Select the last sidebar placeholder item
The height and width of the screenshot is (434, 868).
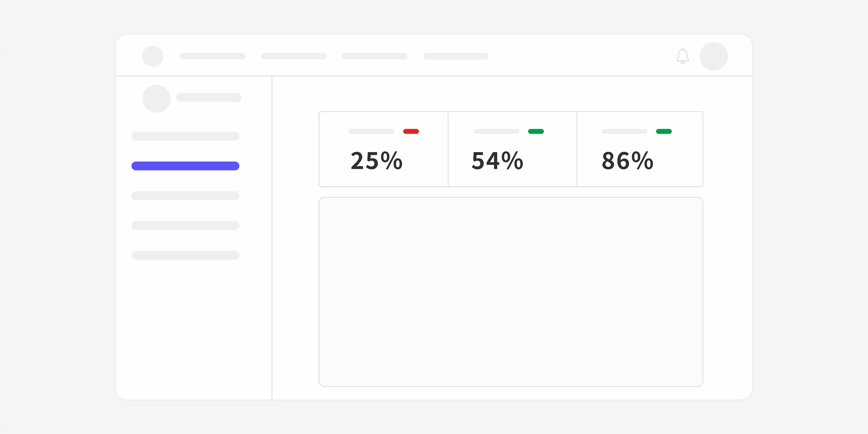click(x=185, y=255)
